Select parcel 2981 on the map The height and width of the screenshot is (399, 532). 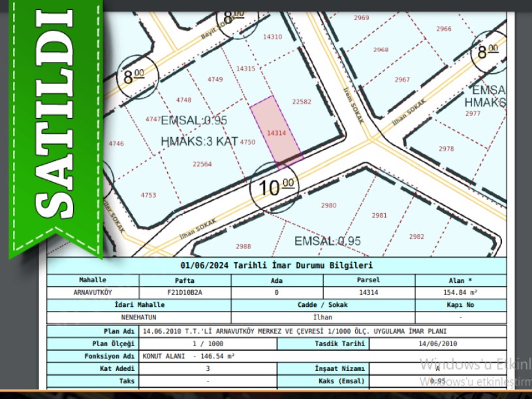[x=379, y=215]
